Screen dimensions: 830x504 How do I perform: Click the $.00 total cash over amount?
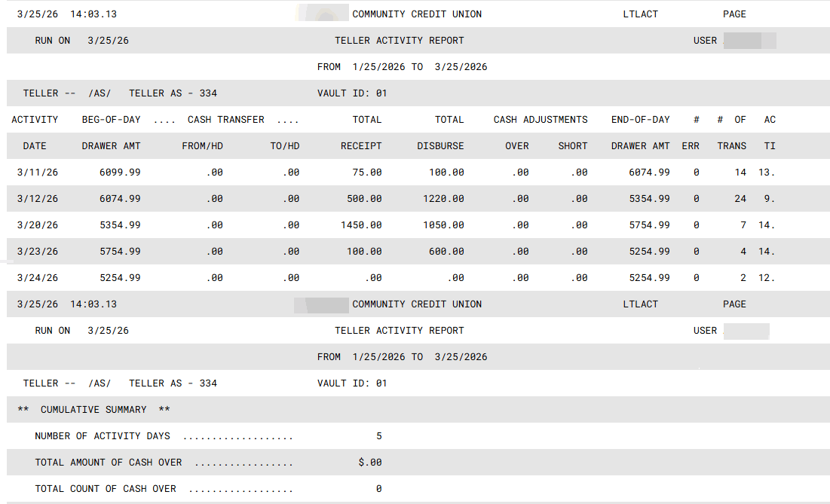(370, 463)
